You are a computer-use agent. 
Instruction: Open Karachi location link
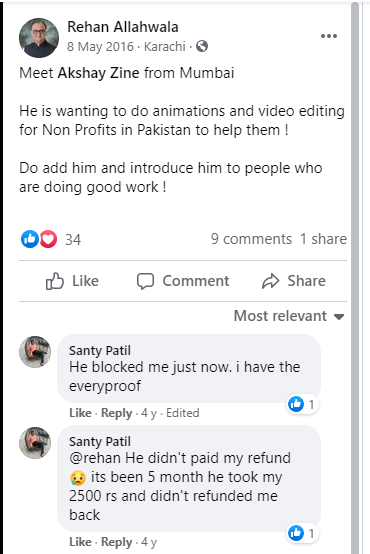[165, 46]
